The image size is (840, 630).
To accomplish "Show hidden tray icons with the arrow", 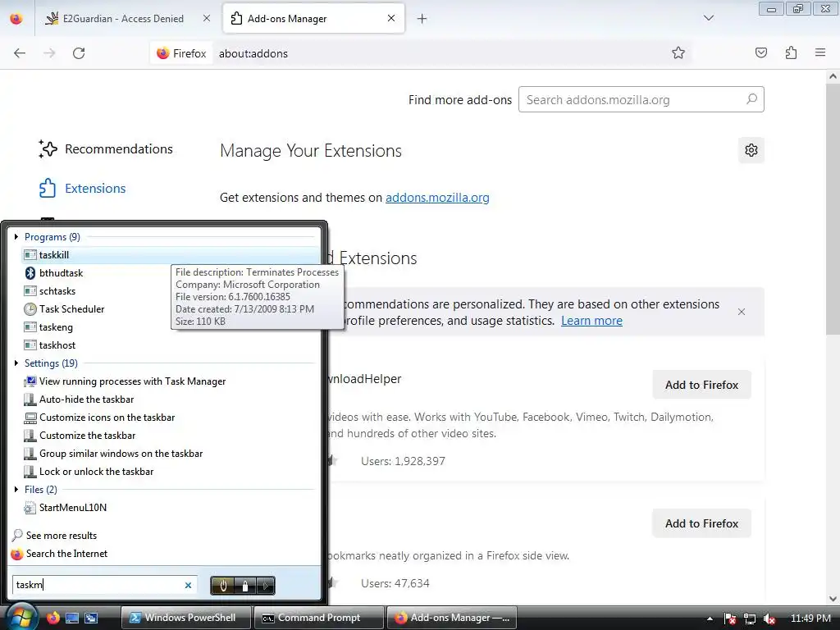I will 710,619.
